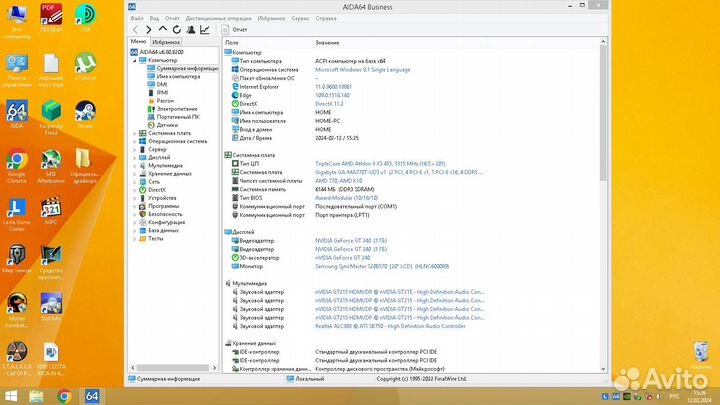
Task: Open the uTorrent desktop shortcut
Action: pyautogui.click(x=85, y=67)
